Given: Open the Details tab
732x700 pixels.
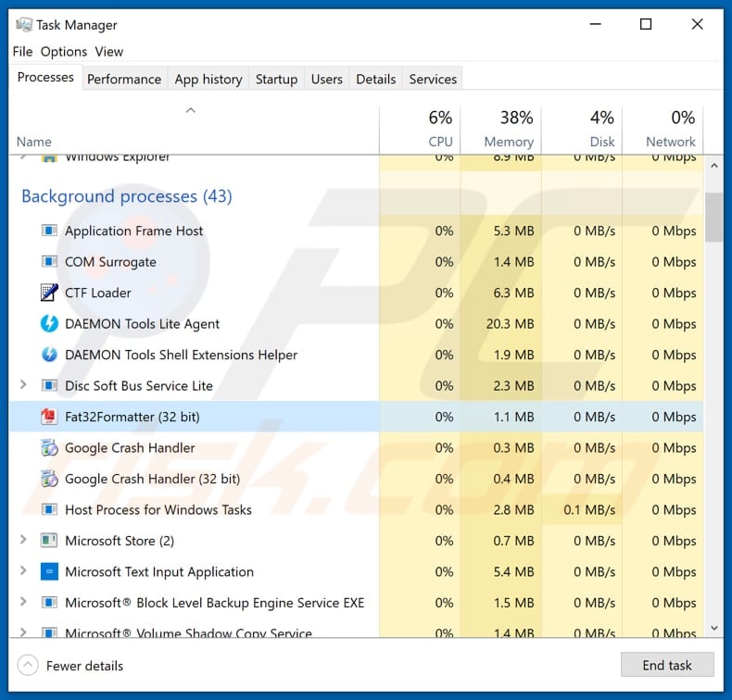Looking at the screenshot, I should click(376, 79).
